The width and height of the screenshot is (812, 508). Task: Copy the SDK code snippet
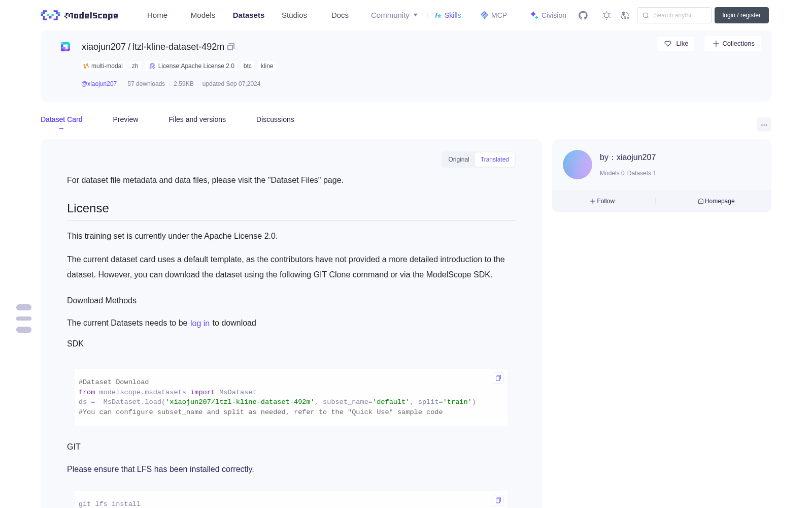498,378
